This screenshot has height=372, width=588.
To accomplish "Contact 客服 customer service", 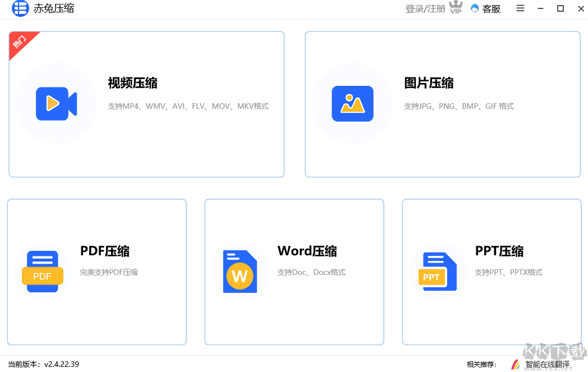I will click(x=485, y=8).
